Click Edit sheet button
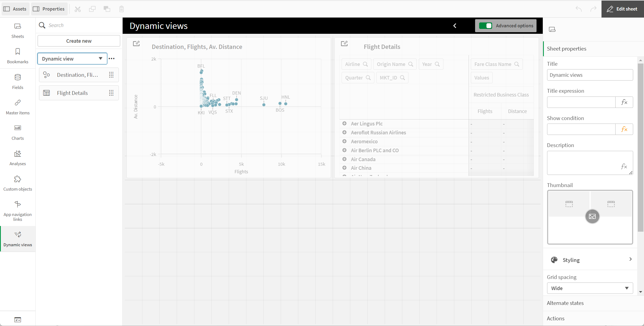This screenshot has width=644, height=326. tap(622, 9)
